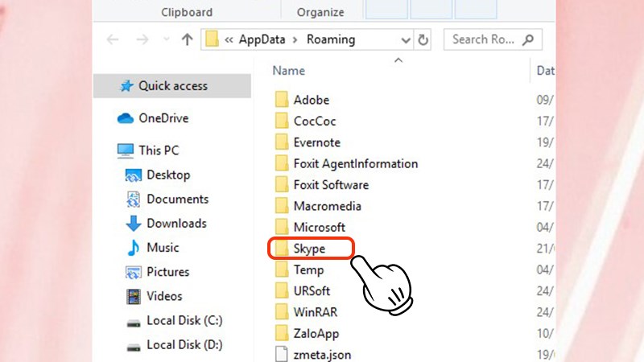Select the Foxit AgentInformation folder

tap(356, 164)
